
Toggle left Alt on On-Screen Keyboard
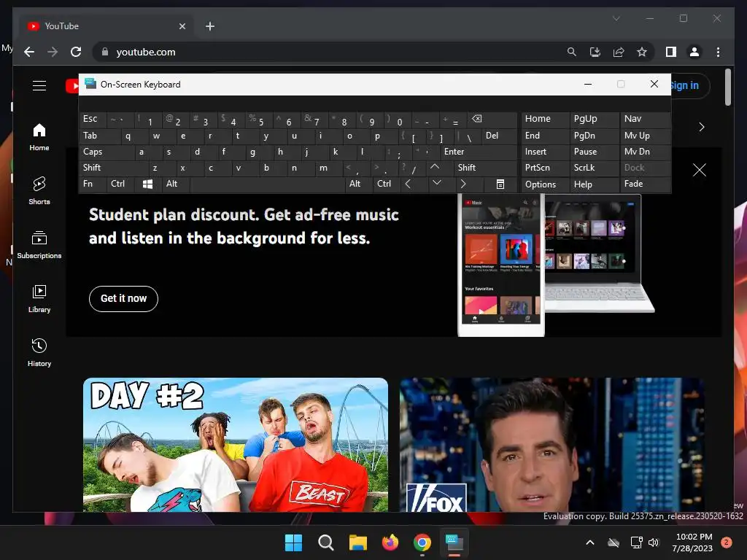pyautogui.click(x=175, y=184)
